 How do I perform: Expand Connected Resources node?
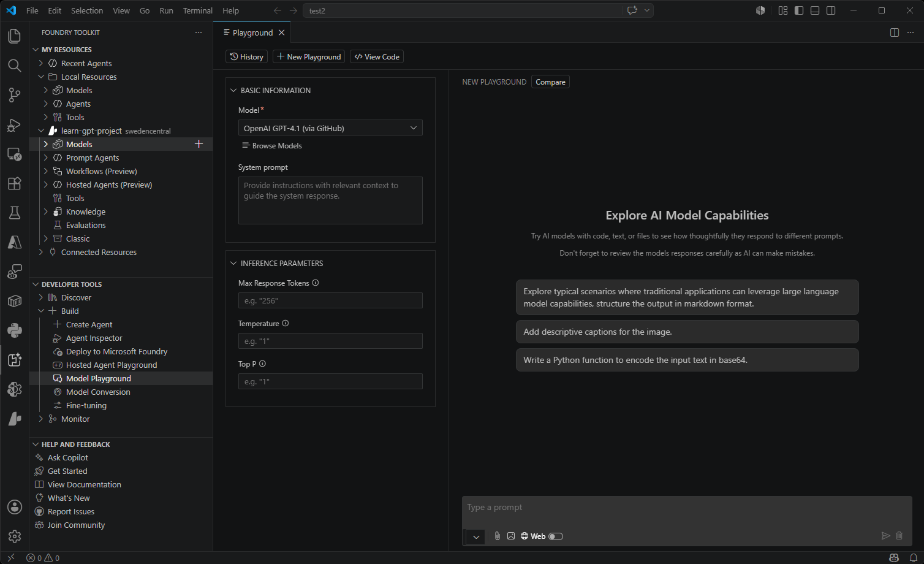coord(41,252)
